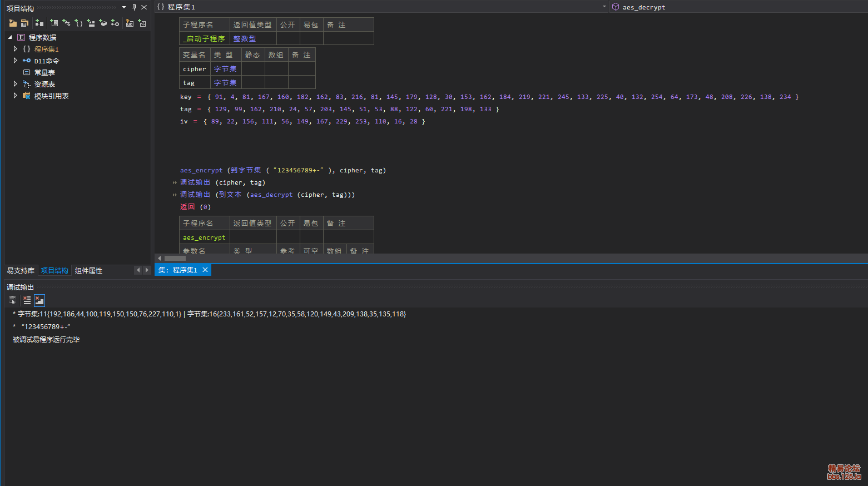
Task: Expand the 资源表 tree node
Action: tap(16, 84)
